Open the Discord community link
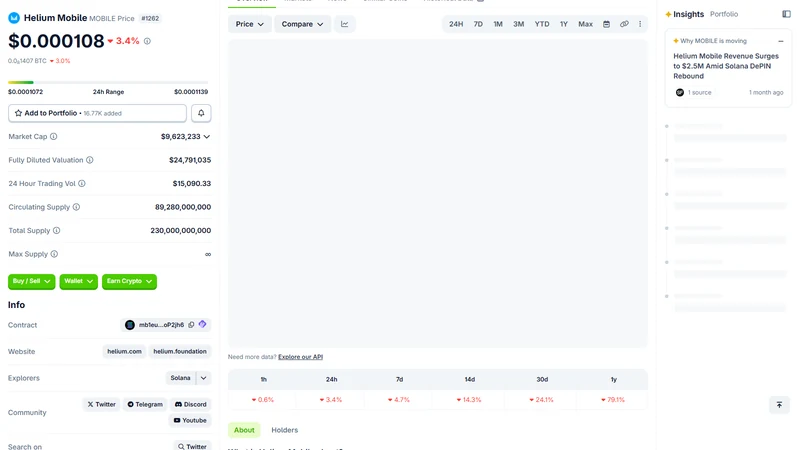This screenshot has height=450, width=800. pyautogui.click(x=190, y=405)
